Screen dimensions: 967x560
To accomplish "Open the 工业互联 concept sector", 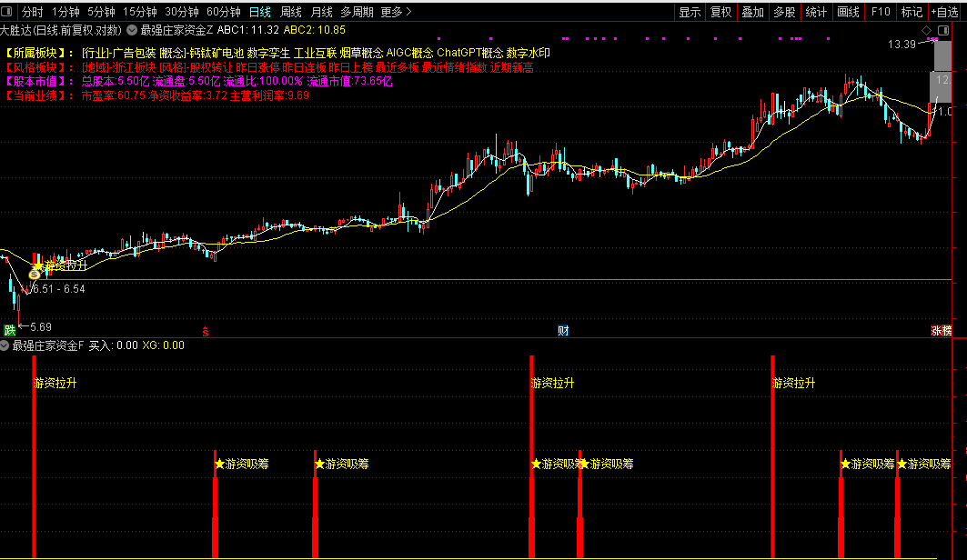I will click(x=315, y=54).
